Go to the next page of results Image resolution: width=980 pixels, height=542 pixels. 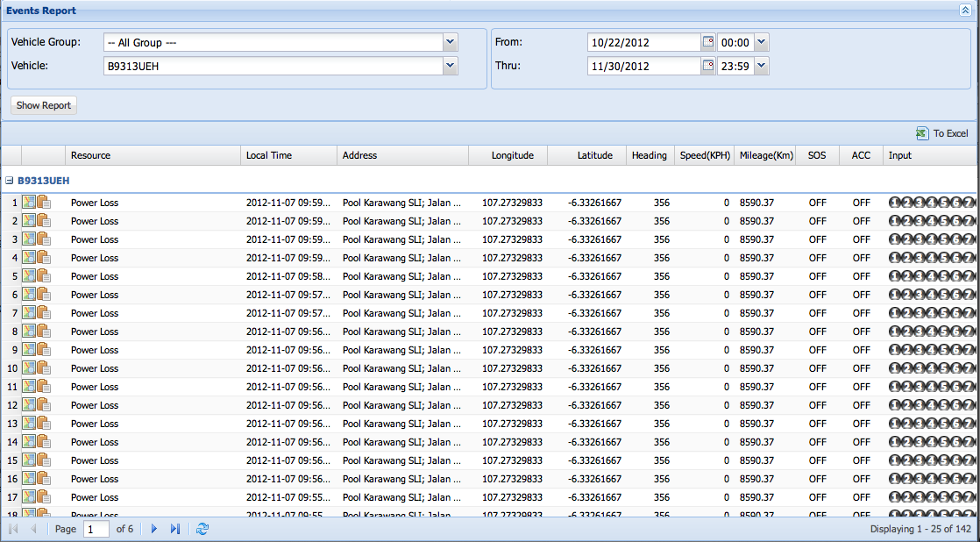tap(154, 529)
